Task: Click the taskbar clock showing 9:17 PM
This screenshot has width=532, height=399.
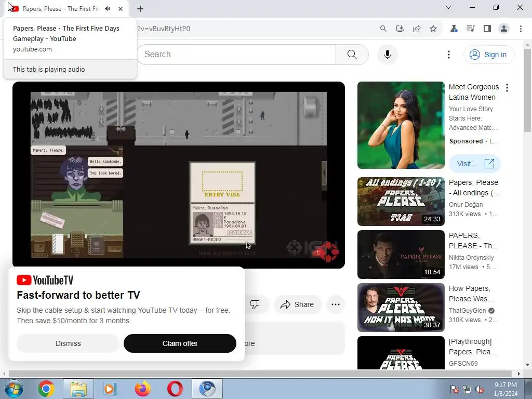Action: coord(506,389)
